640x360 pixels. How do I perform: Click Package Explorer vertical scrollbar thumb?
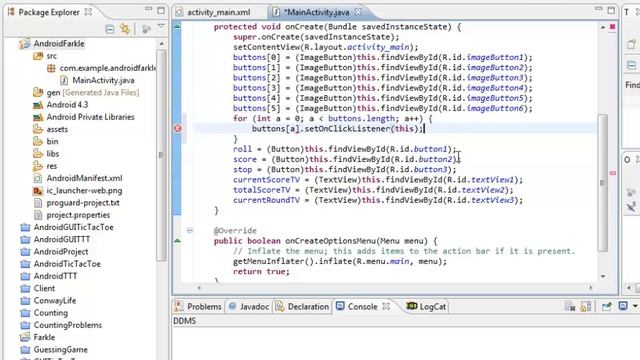(161, 155)
